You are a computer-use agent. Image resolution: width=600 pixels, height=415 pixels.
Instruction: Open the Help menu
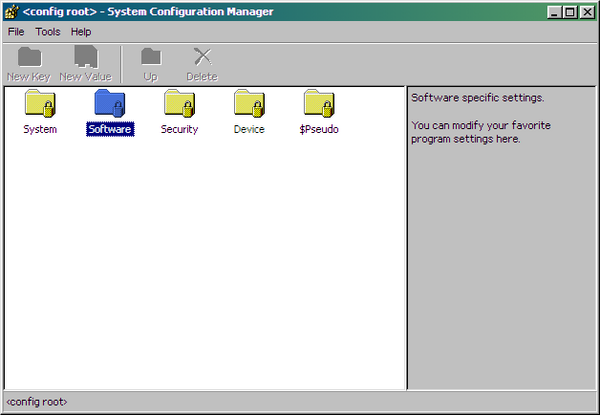tap(81, 32)
